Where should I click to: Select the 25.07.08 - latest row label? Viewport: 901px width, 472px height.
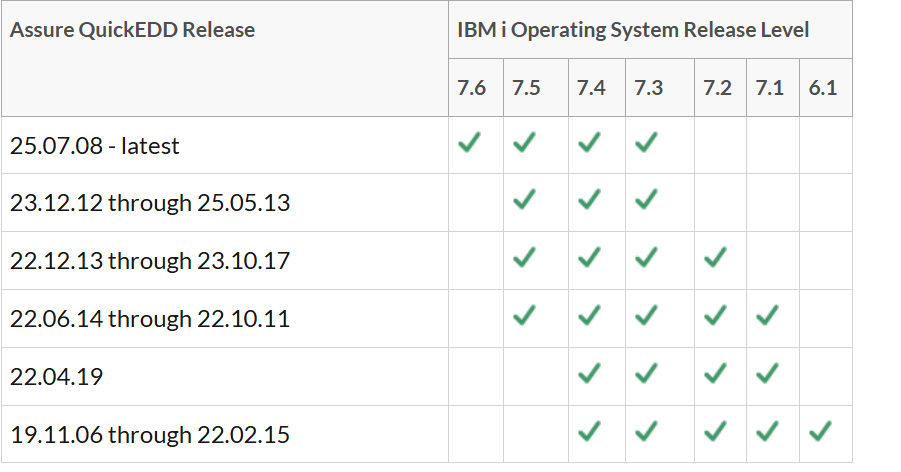[95, 146]
